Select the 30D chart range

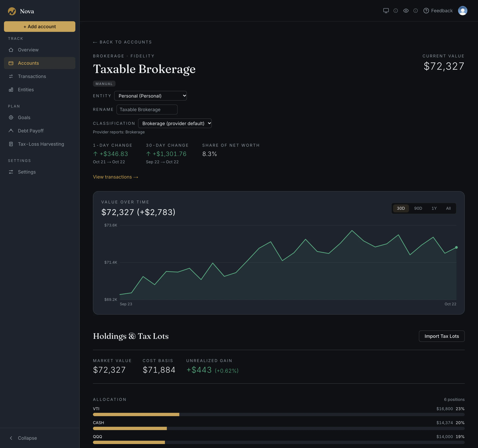[401, 208]
